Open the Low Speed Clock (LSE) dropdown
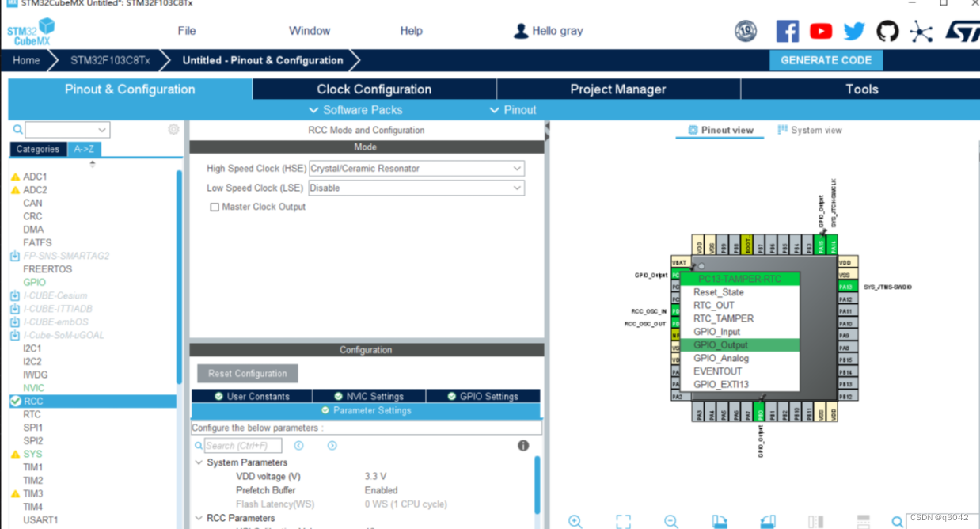 coord(517,188)
